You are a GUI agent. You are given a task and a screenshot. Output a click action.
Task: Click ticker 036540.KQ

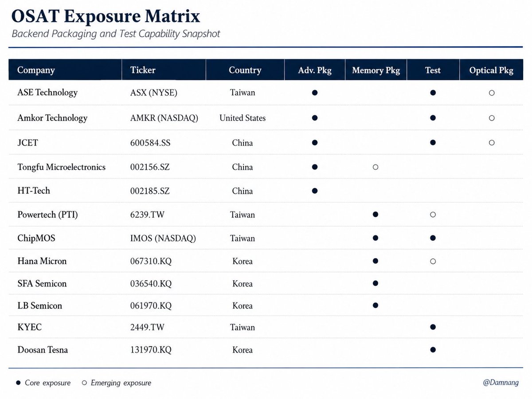coord(151,284)
